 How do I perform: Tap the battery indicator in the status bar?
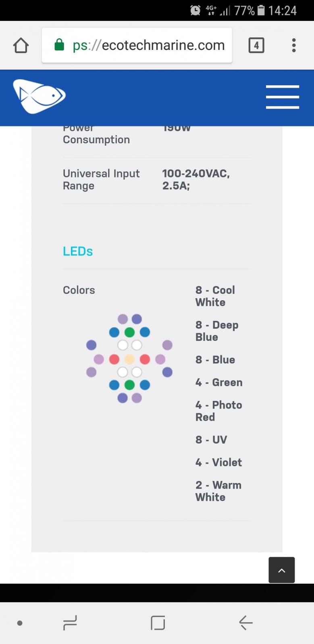tap(261, 10)
